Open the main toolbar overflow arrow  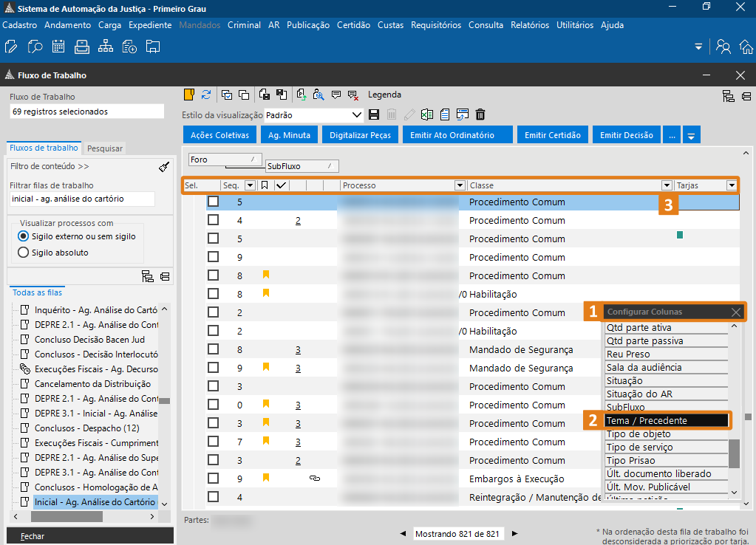coord(698,47)
